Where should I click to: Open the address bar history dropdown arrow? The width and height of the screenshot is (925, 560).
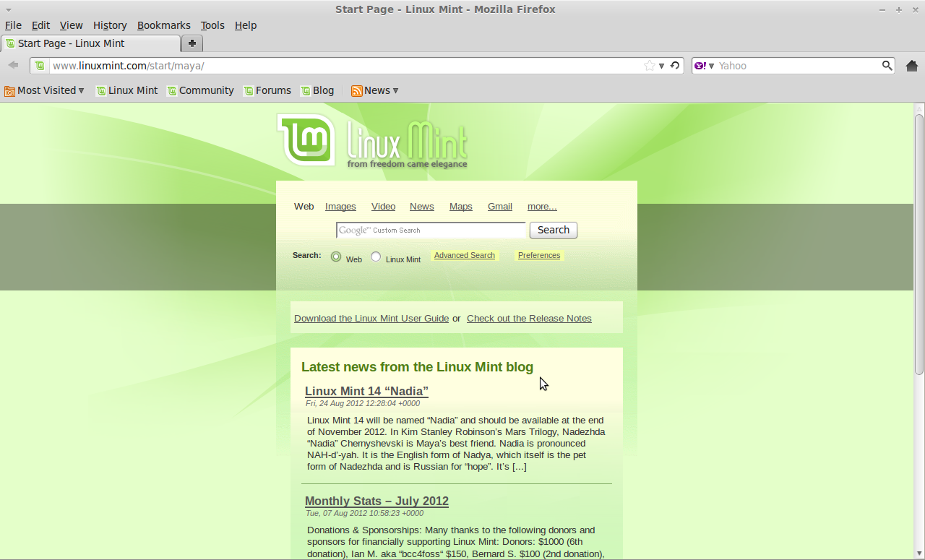pyautogui.click(x=661, y=66)
